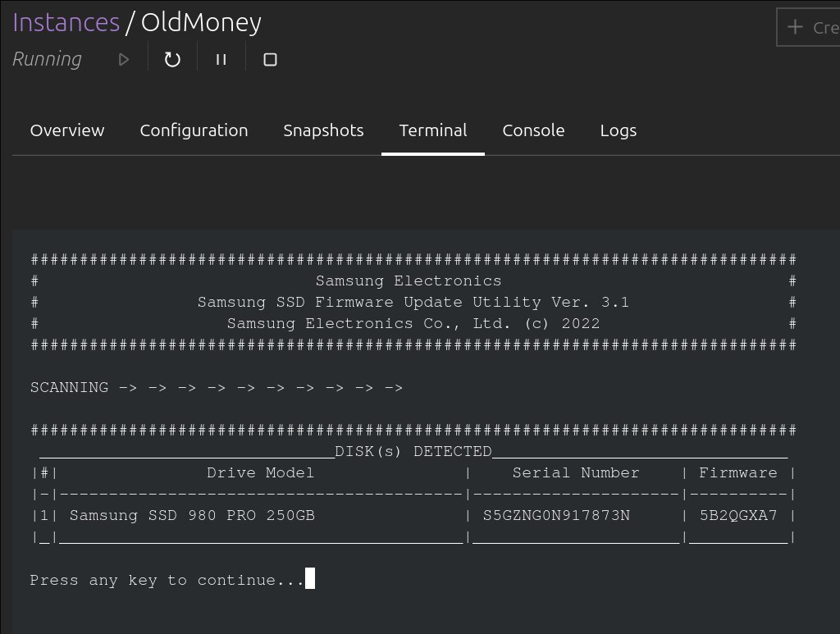Click the 'Firmware' column header
Image resolution: width=840 pixels, height=634 pixels.
tap(738, 472)
